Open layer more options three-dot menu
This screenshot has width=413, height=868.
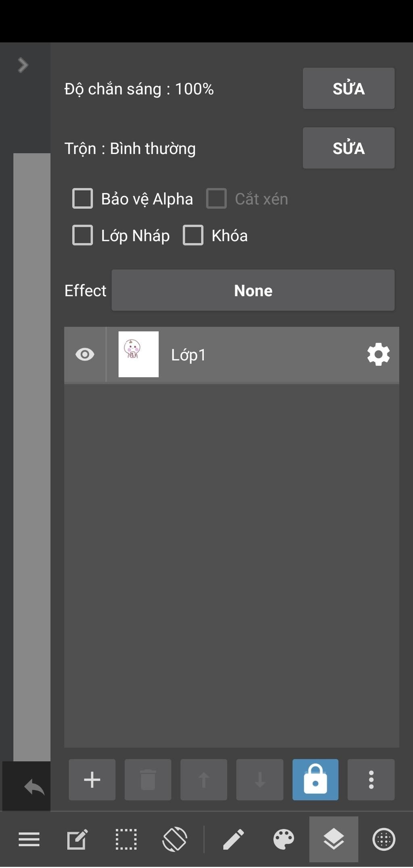[371, 780]
